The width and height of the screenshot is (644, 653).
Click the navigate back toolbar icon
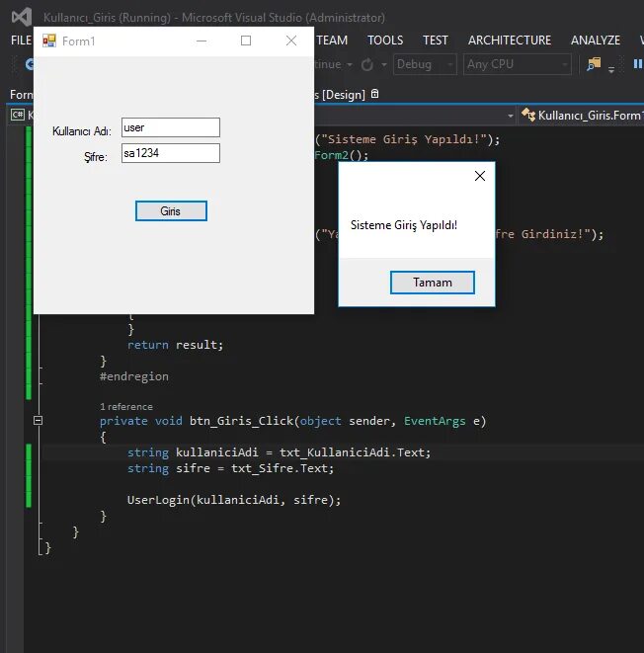pos(30,64)
